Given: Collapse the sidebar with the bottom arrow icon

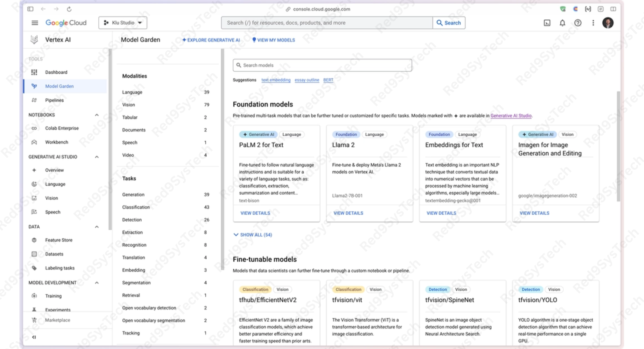Looking at the screenshot, I should click(34, 337).
